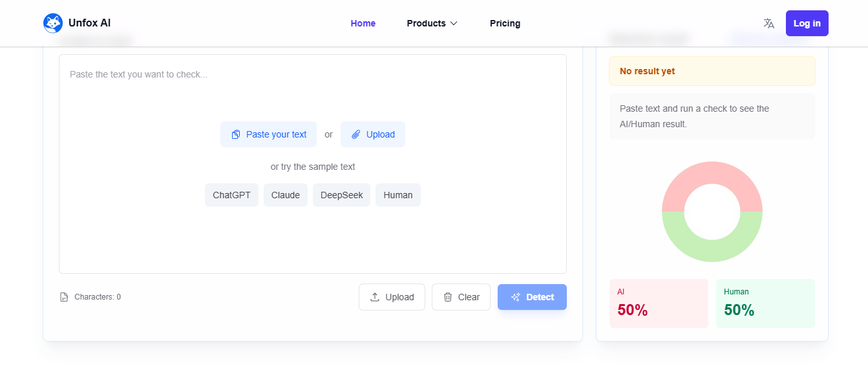
Task: Click into the text area placeholder
Action: [138, 74]
